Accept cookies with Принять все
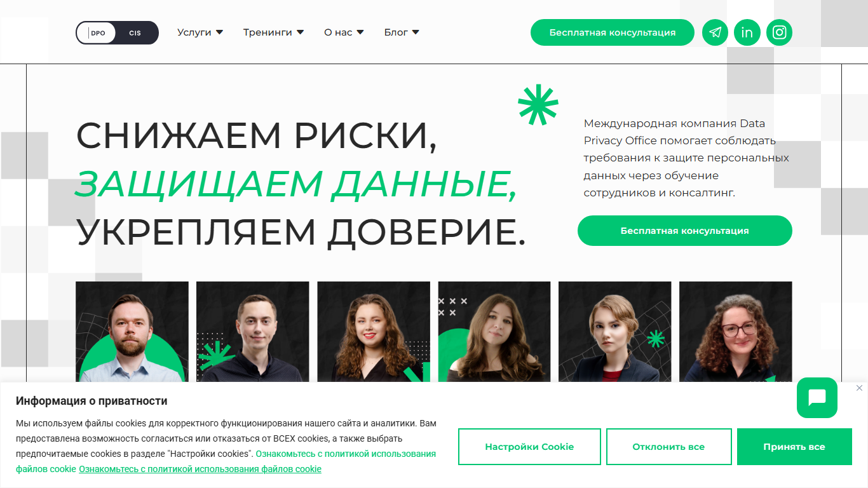The image size is (868, 488). click(794, 447)
